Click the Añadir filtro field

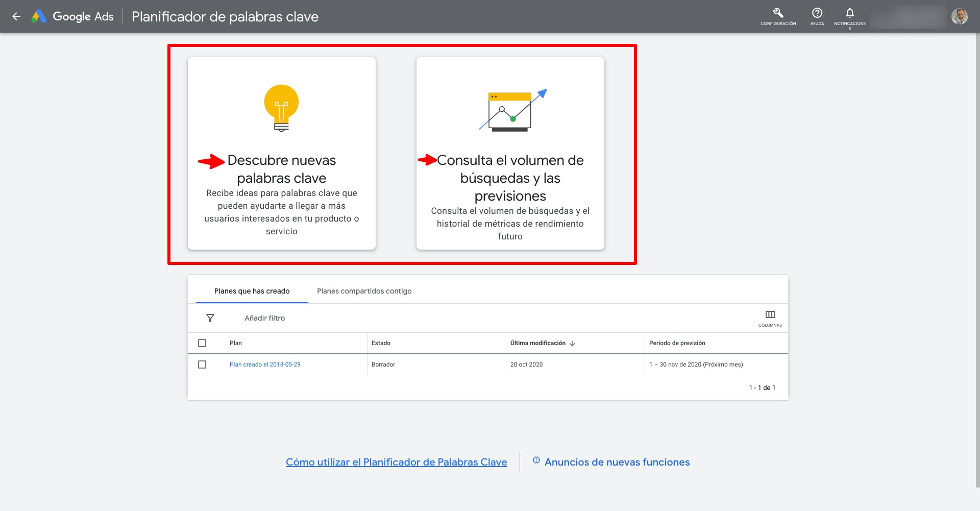click(264, 318)
